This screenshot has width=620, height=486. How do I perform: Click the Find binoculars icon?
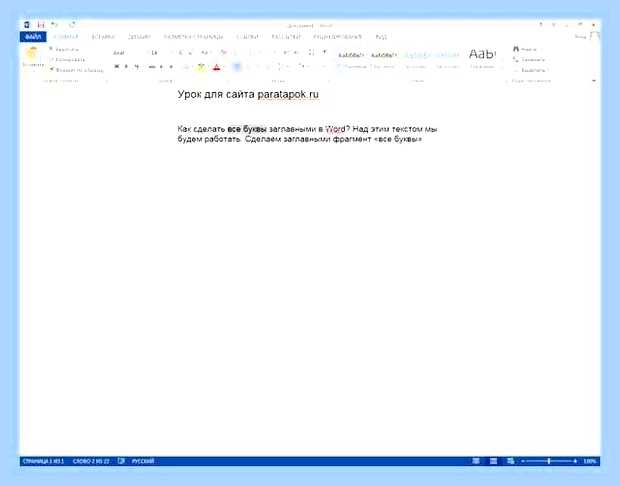516,49
